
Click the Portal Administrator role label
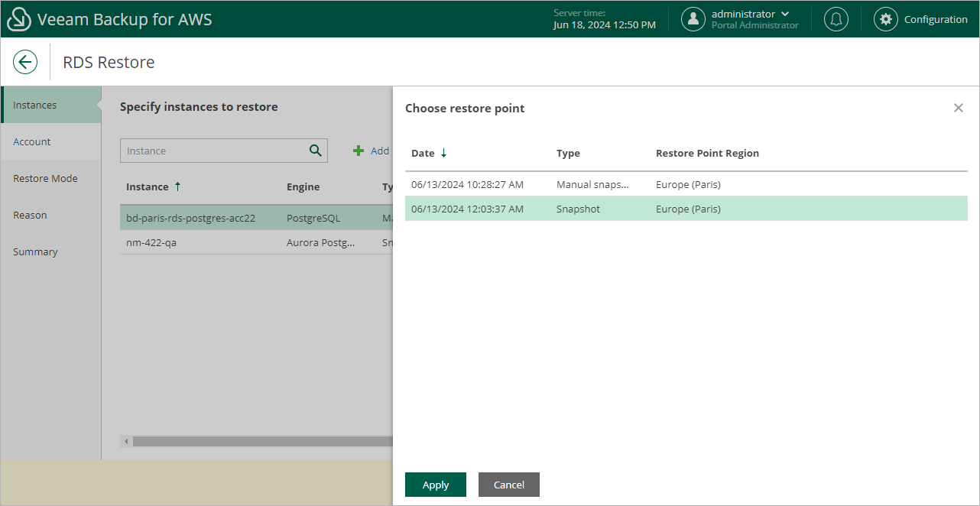coord(754,25)
